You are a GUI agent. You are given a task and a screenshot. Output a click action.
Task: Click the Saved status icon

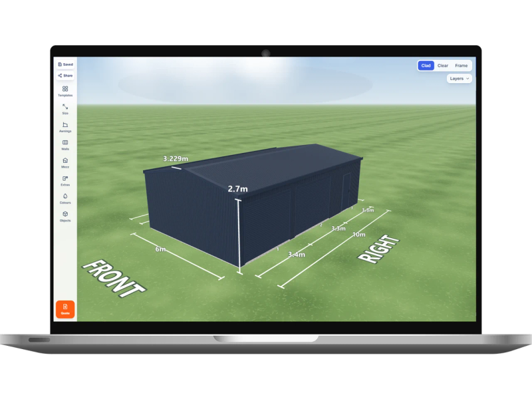(x=60, y=64)
